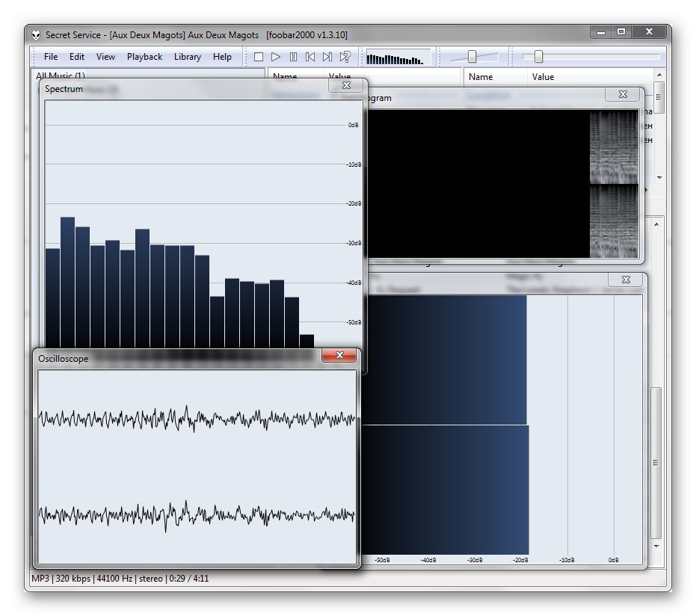
Task: Click the playlist scrollbar down arrow
Action: pos(656,546)
